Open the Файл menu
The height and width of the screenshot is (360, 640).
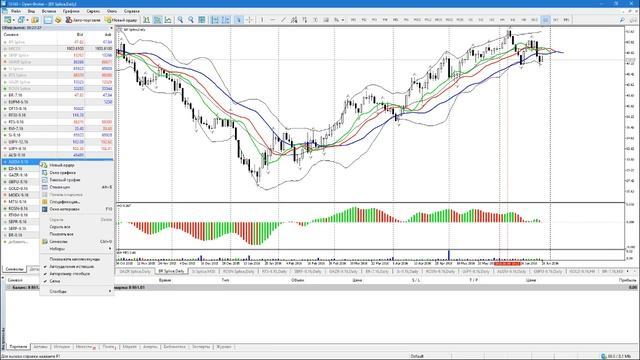click(16, 11)
